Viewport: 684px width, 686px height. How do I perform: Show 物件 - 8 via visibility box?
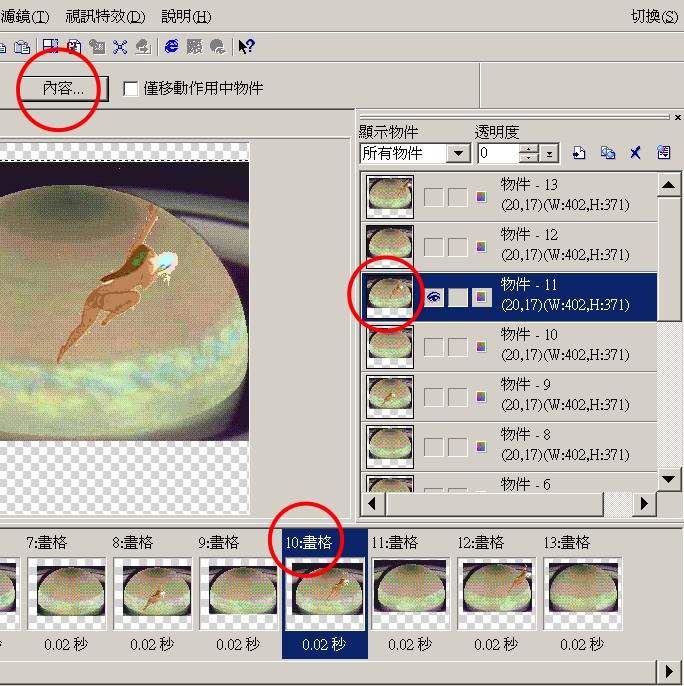coord(434,447)
